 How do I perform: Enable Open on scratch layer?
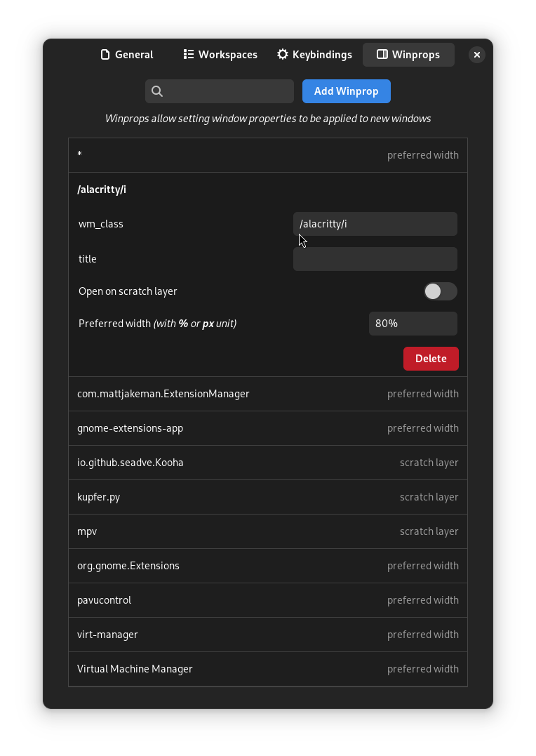click(441, 291)
